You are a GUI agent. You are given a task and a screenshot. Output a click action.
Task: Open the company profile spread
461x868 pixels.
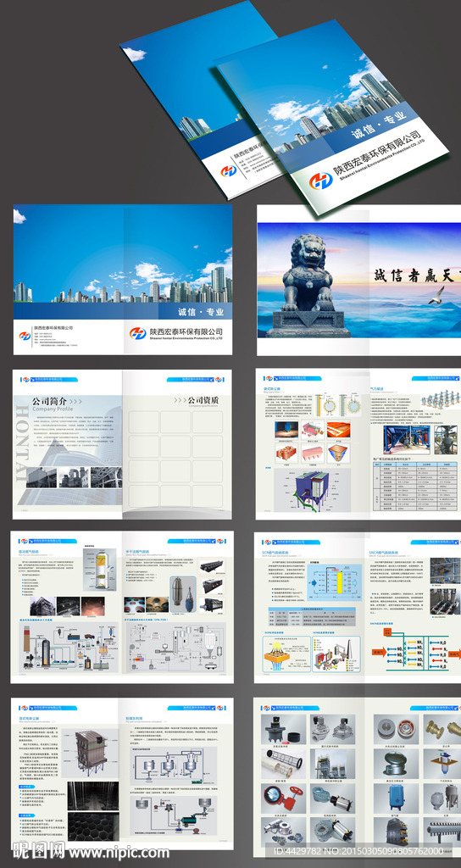(x=122, y=444)
